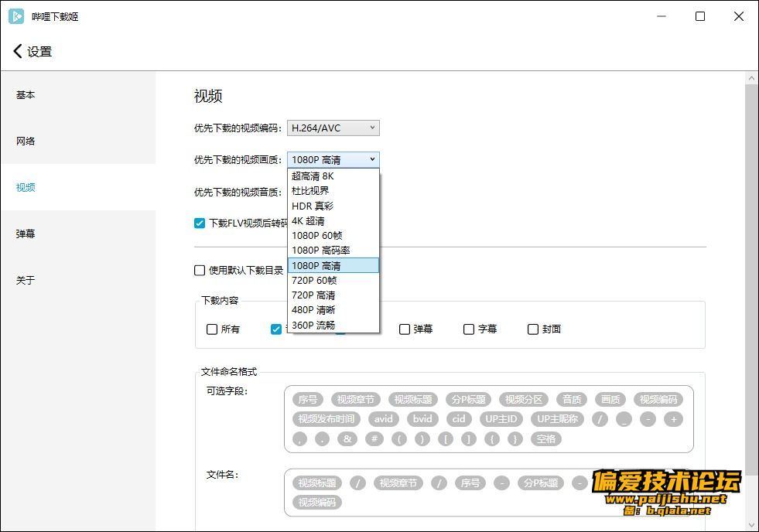Click the scrollbar up arrow
Image resolution: width=759 pixels, height=532 pixels.
pos(751,78)
